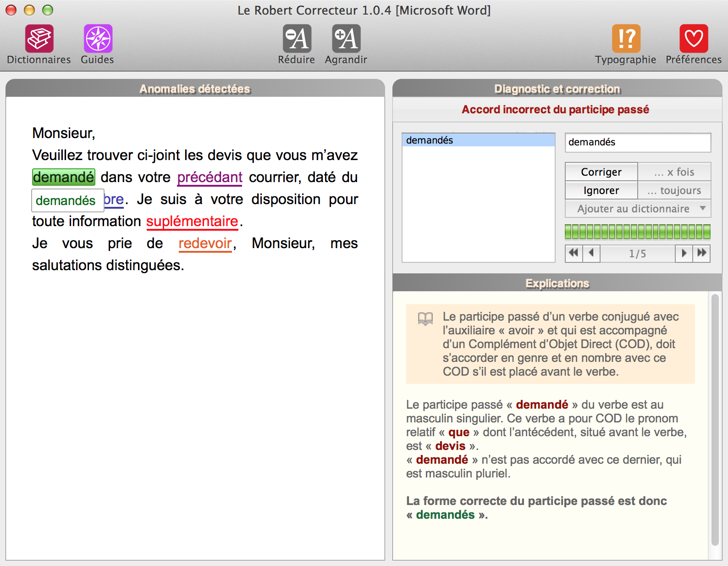728x566 pixels.
Task: Click the blue underlined fragment 'bre'
Action: [x=114, y=200]
